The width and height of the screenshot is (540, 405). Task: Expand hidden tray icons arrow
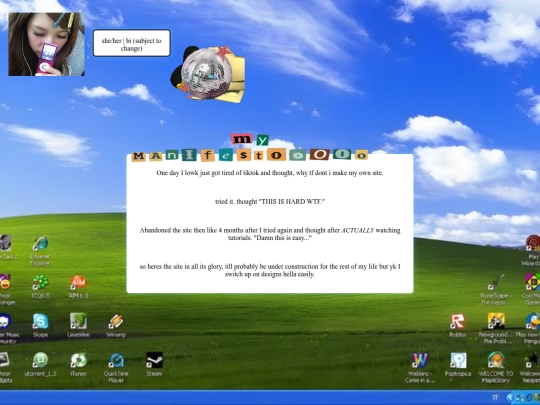click(511, 398)
